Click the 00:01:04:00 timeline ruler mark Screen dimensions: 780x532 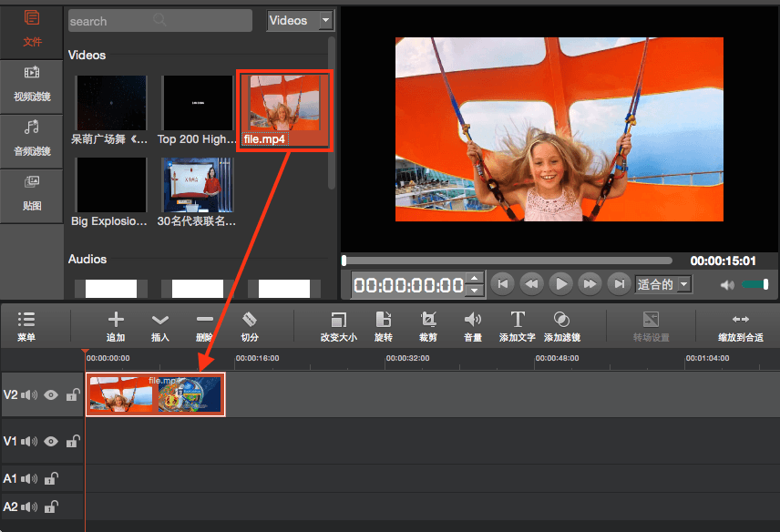[x=707, y=358]
